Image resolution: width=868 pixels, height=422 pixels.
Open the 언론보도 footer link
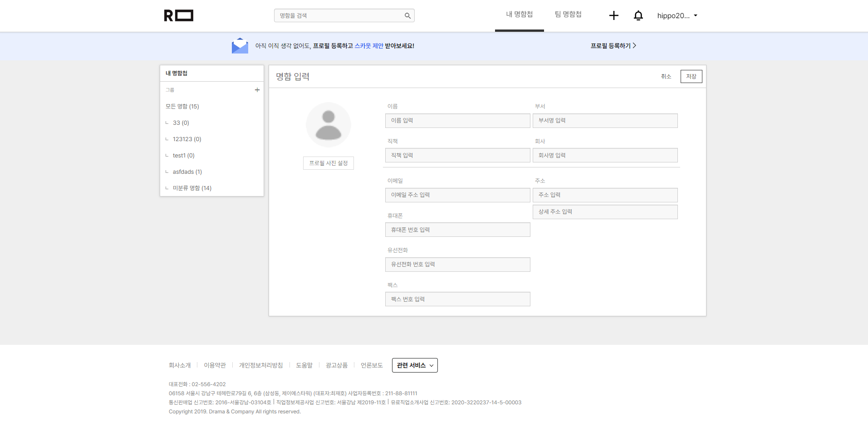372,365
